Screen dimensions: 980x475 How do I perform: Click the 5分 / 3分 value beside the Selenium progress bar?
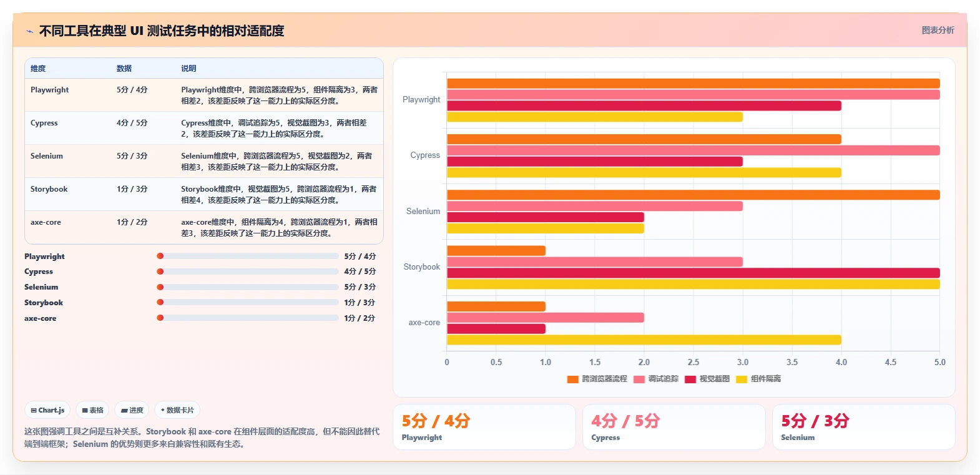pyautogui.click(x=360, y=287)
